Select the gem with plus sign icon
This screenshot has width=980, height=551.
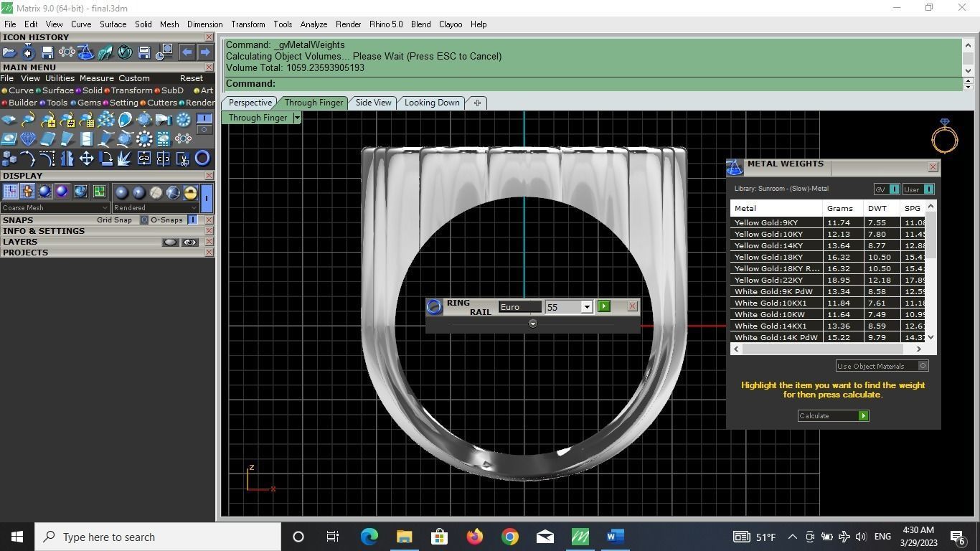48,119
